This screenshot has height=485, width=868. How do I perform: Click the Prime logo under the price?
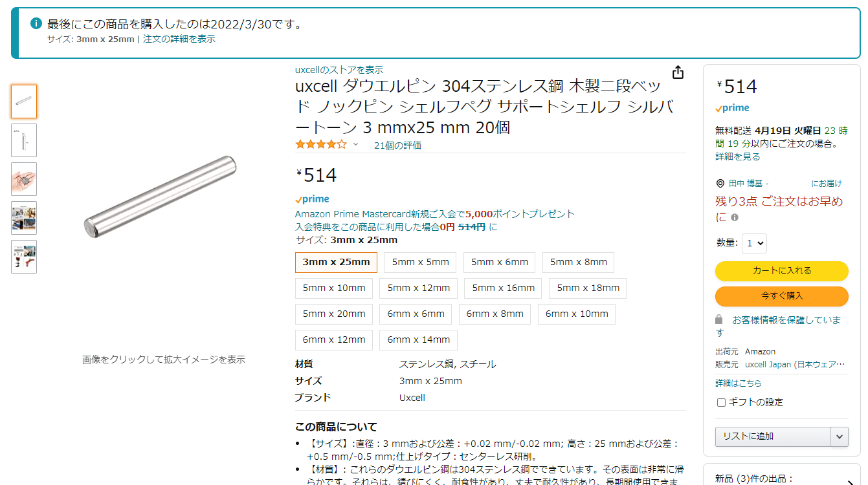(312, 199)
